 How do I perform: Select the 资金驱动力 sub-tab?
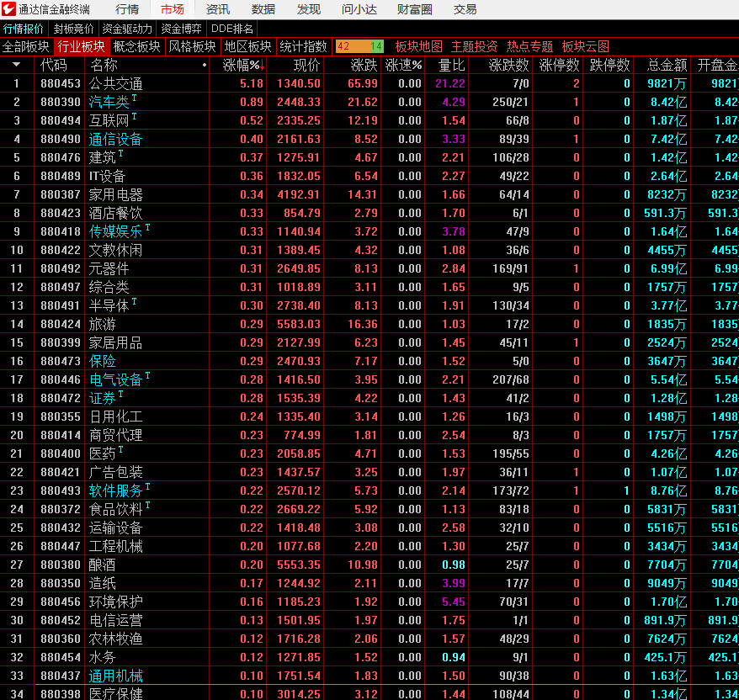coord(127,29)
